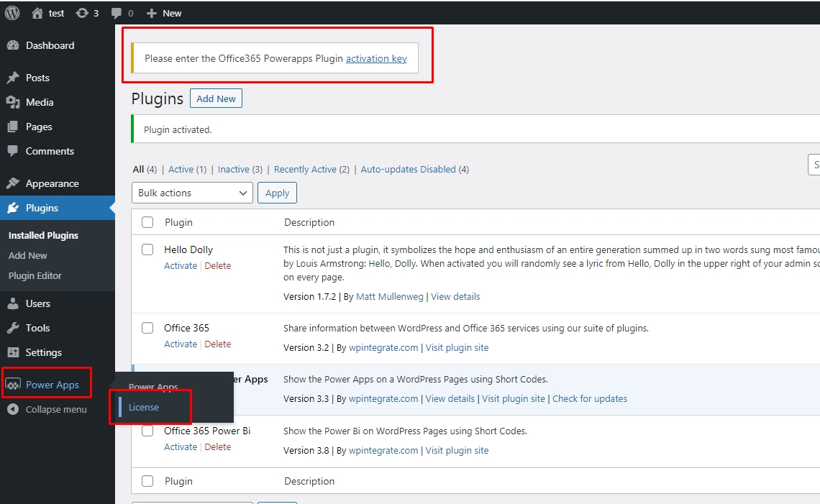View details for Hello Dolly
The image size is (820, 504).
pyautogui.click(x=455, y=296)
